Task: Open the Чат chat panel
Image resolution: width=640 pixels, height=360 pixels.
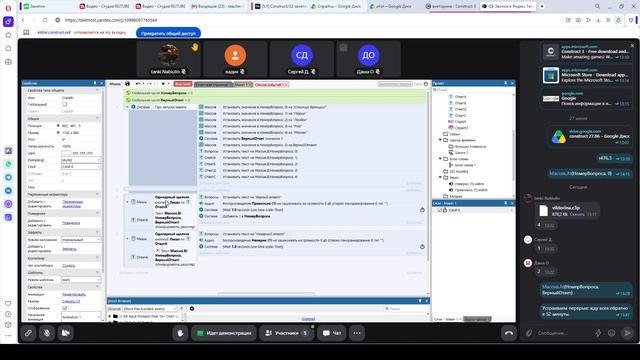Action: tap(332, 333)
